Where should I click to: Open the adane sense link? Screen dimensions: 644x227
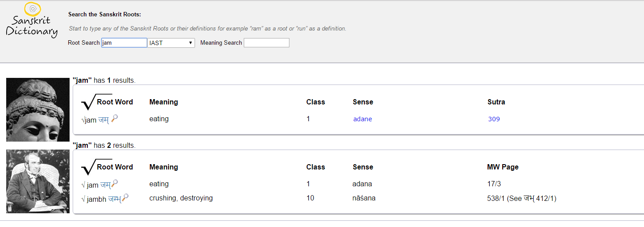tap(363, 119)
